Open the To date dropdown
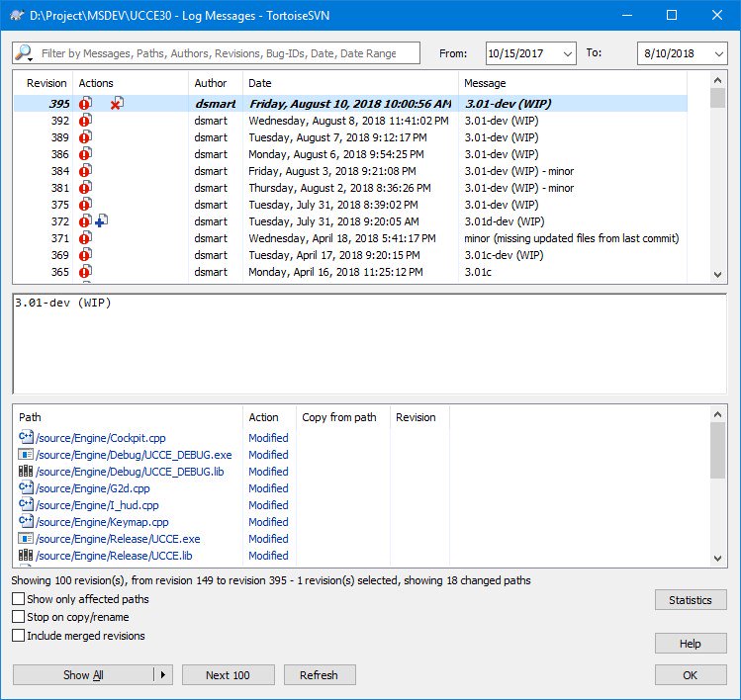 [x=719, y=53]
